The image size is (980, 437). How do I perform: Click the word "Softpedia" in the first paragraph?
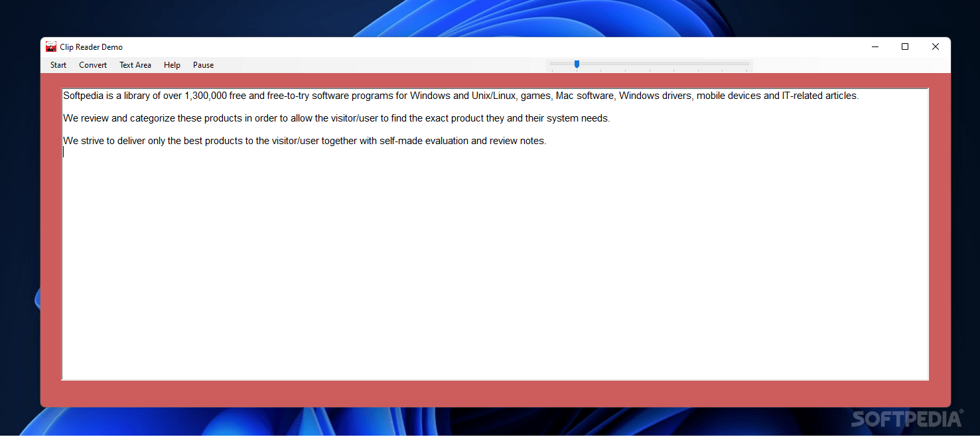(x=83, y=96)
